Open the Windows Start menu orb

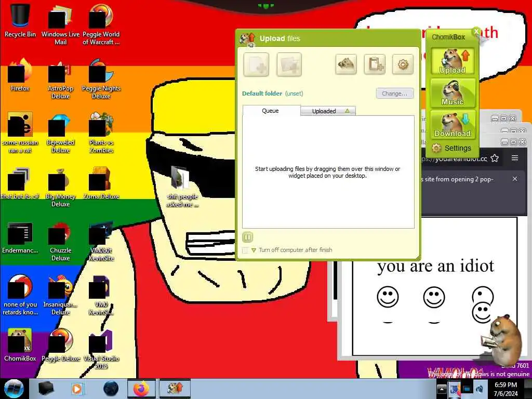tap(14, 389)
